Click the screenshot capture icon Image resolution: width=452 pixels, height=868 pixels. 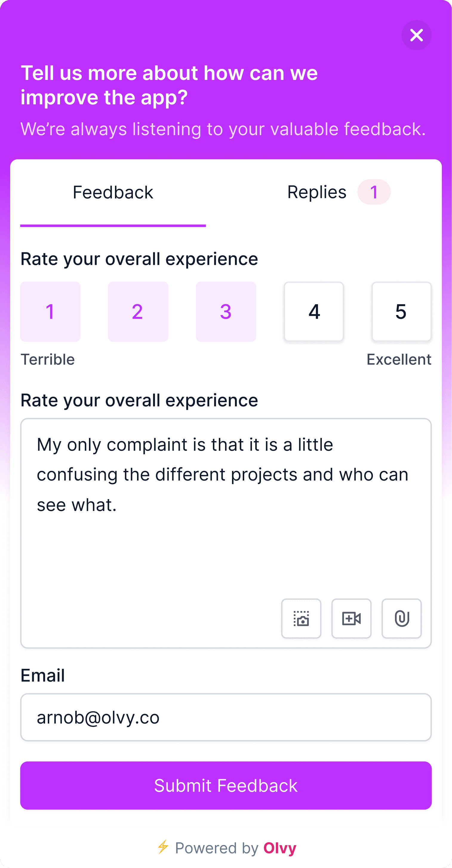click(301, 618)
